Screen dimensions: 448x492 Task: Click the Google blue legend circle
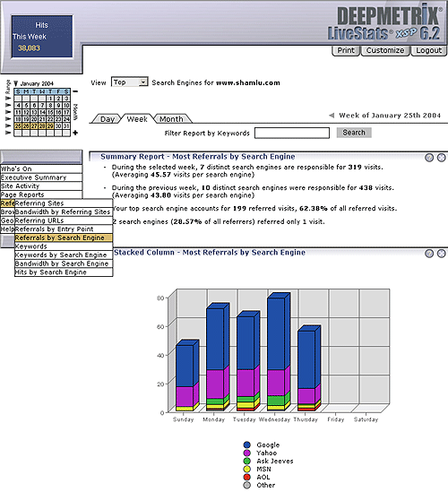(x=247, y=445)
